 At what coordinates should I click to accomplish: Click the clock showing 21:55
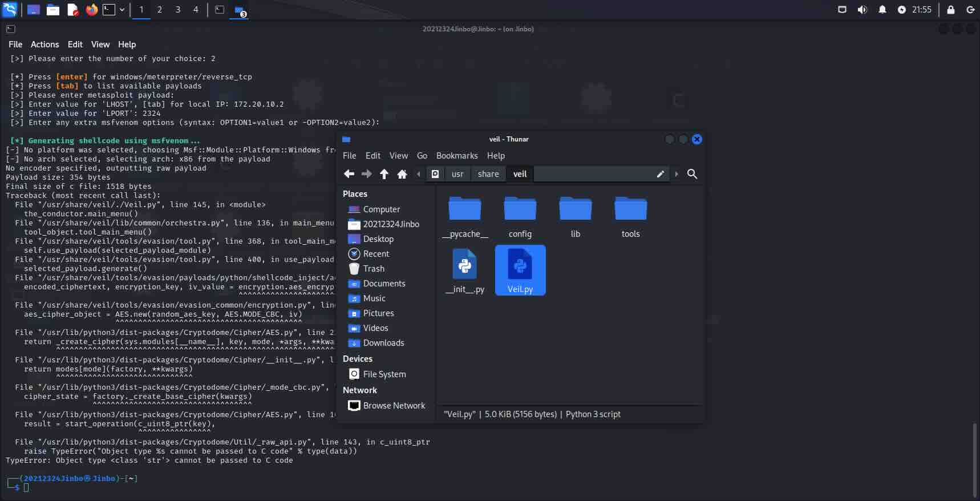point(921,10)
